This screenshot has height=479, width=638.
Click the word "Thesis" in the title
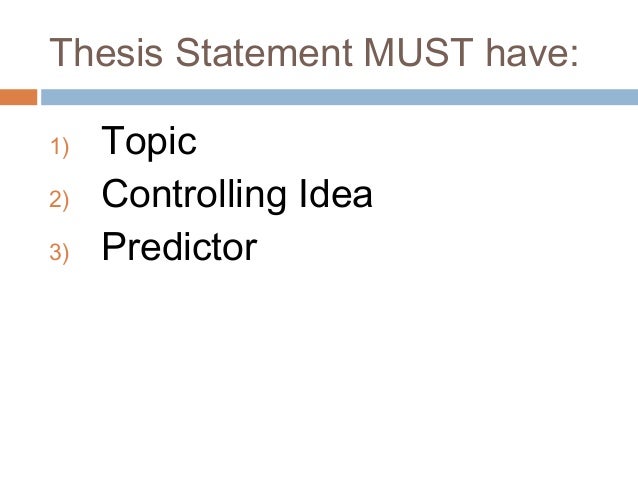pyautogui.click(x=106, y=52)
